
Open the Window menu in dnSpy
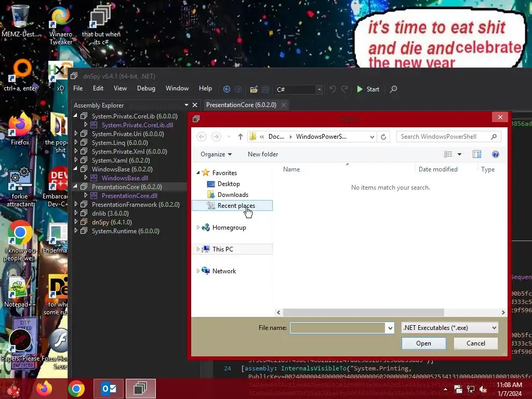pos(177,88)
